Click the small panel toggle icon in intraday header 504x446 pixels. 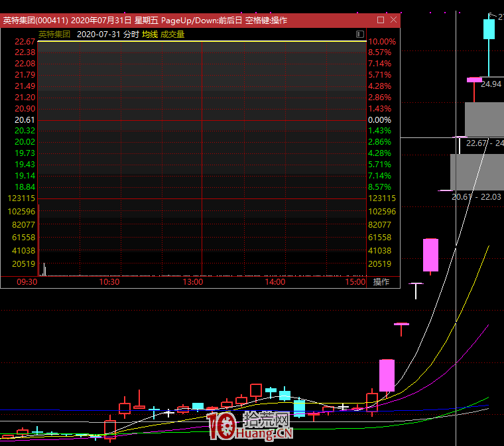360,34
